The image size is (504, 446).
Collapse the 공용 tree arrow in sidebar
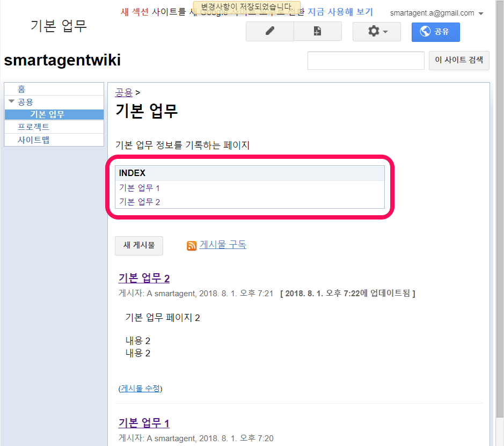[11, 101]
